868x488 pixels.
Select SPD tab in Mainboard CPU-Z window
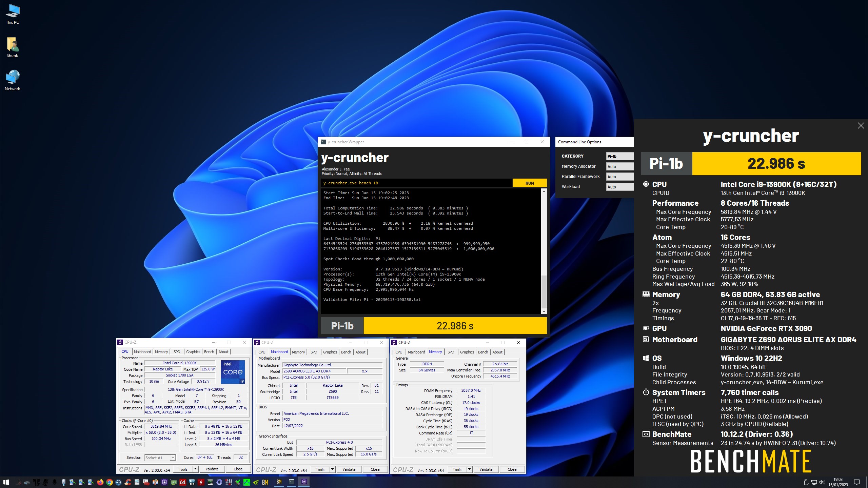point(314,352)
